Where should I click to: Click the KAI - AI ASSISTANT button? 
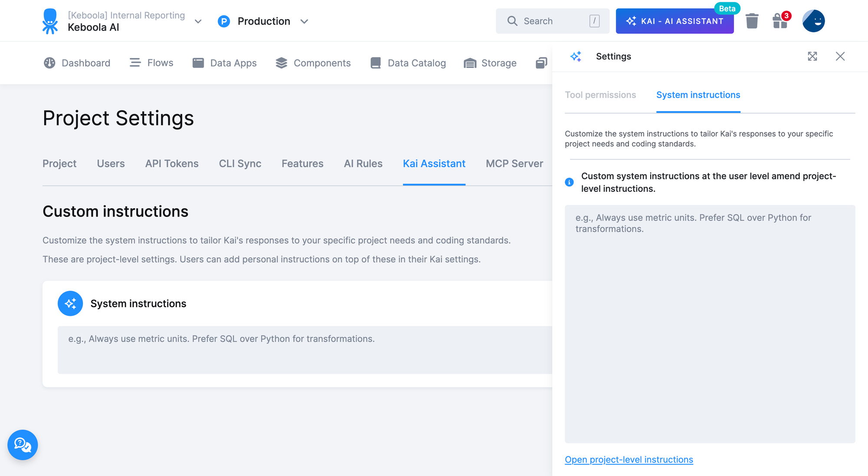674,21
